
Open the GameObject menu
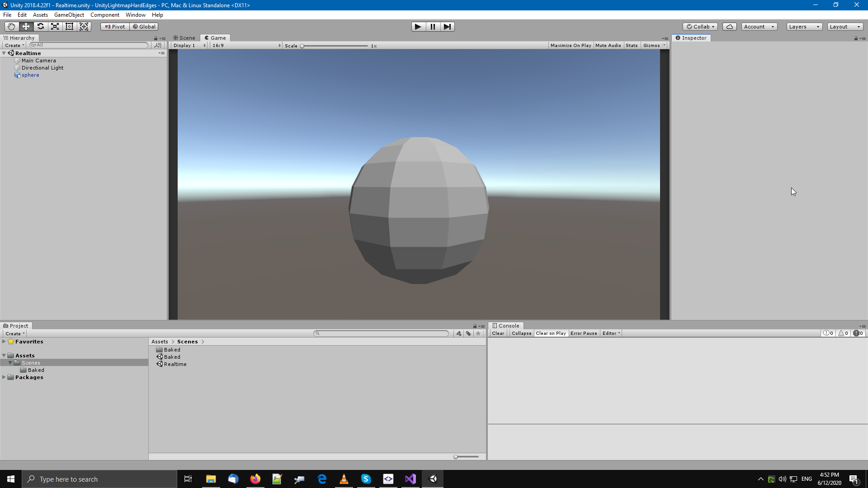[69, 15]
